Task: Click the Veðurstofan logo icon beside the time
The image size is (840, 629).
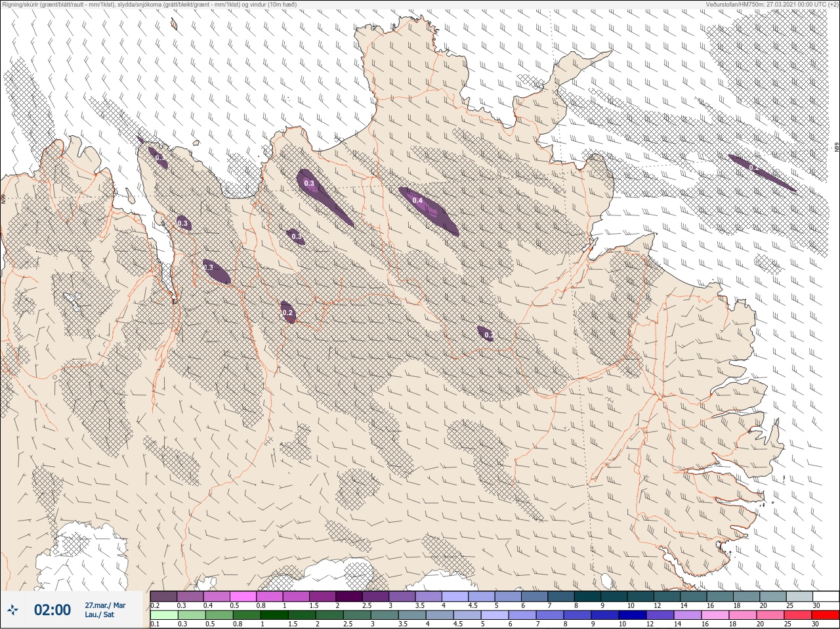Action: click(x=12, y=611)
